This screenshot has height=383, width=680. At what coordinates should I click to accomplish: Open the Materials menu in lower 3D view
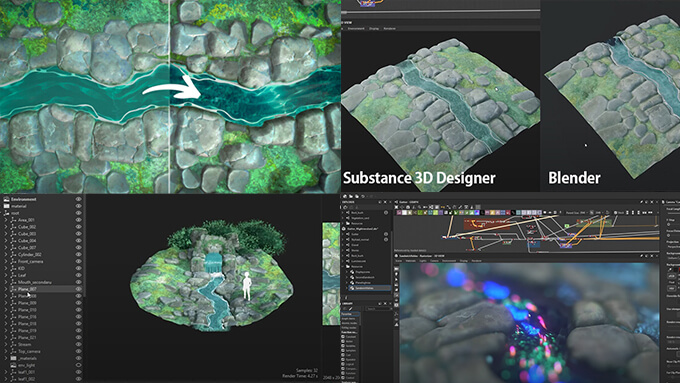click(410, 261)
